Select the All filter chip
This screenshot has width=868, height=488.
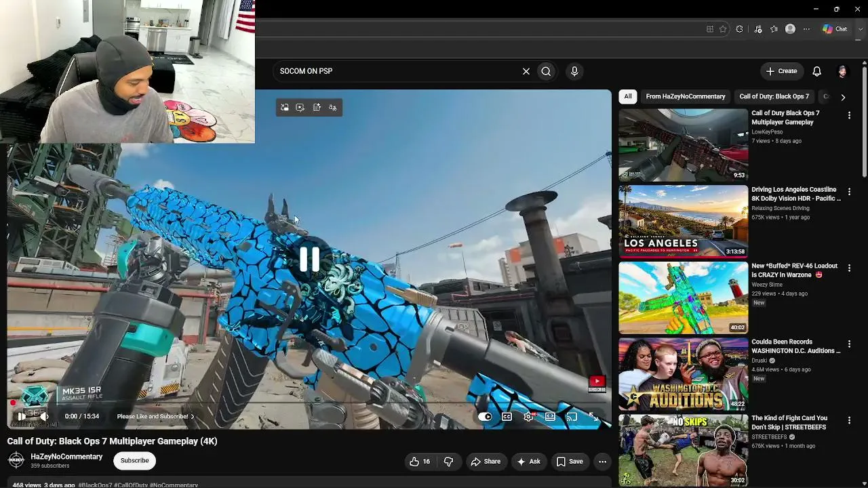point(628,96)
